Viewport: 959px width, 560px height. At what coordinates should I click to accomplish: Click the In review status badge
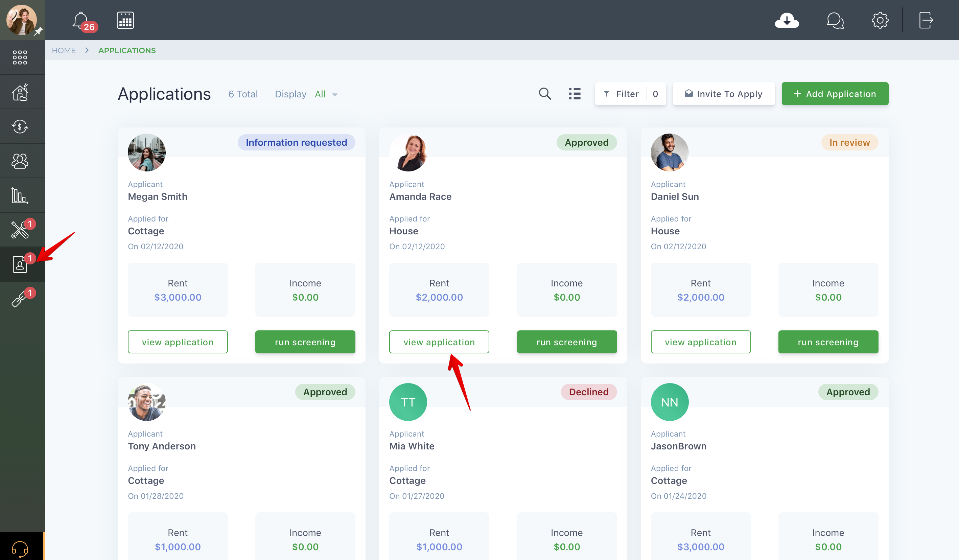point(849,142)
